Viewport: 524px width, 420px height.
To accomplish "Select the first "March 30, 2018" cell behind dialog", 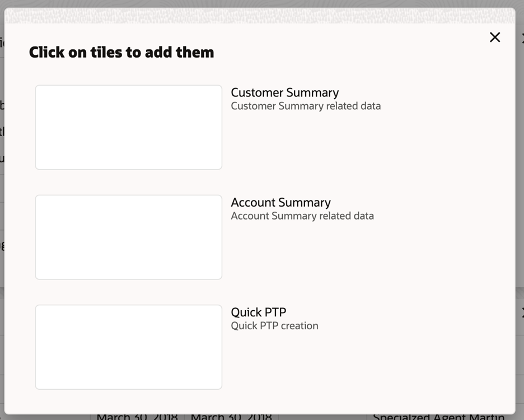I will pos(137,417).
